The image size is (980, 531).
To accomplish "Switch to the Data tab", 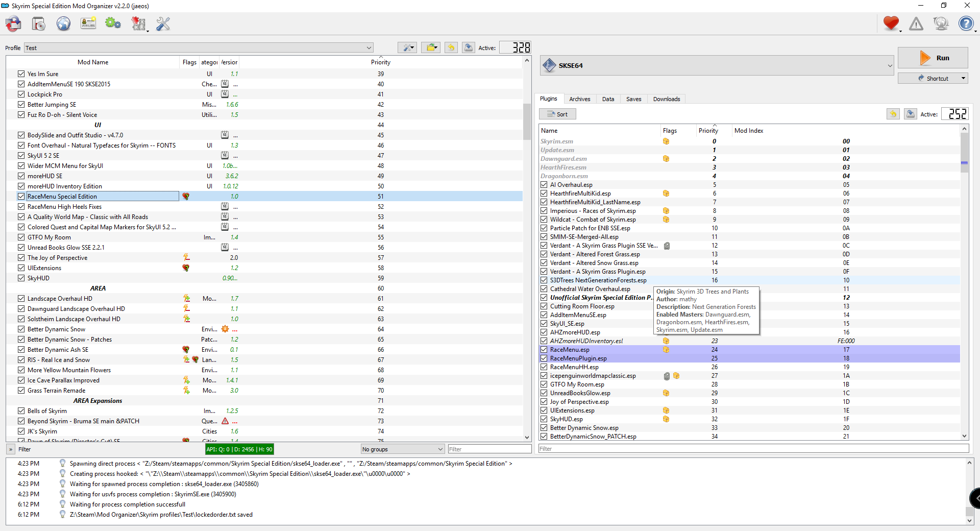I will tap(608, 99).
